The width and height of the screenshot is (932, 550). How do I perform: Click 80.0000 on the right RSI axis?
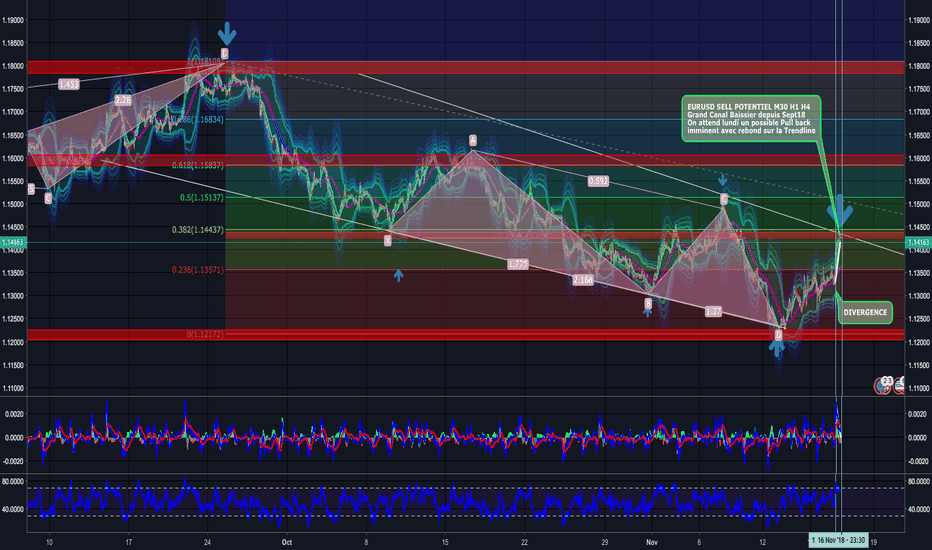pyautogui.click(x=919, y=482)
